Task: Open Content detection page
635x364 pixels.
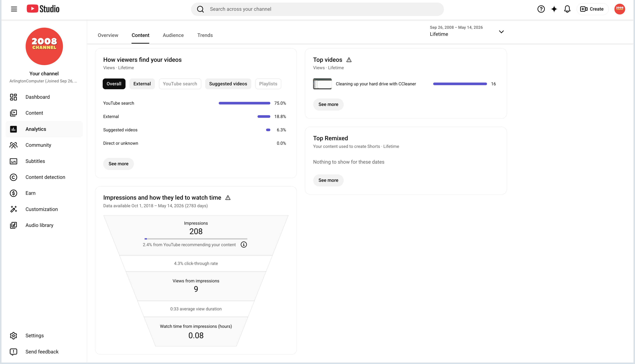Action: coord(44,177)
